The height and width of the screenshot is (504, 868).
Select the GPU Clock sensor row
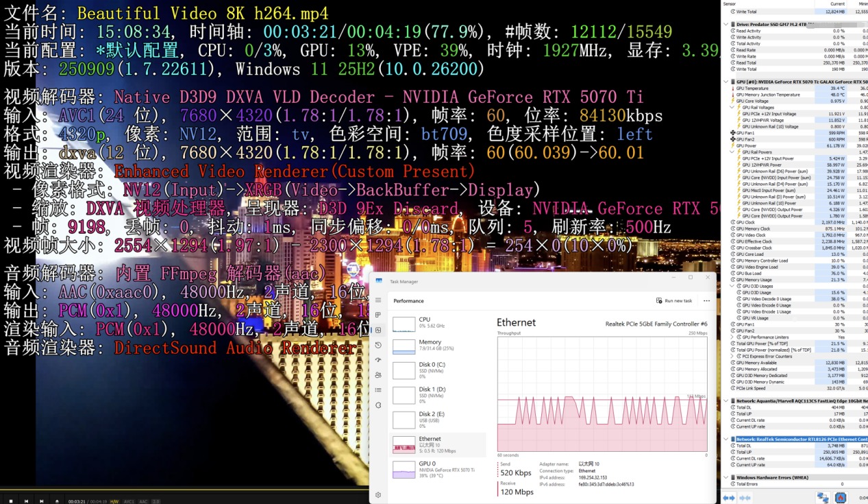click(x=795, y=222)
